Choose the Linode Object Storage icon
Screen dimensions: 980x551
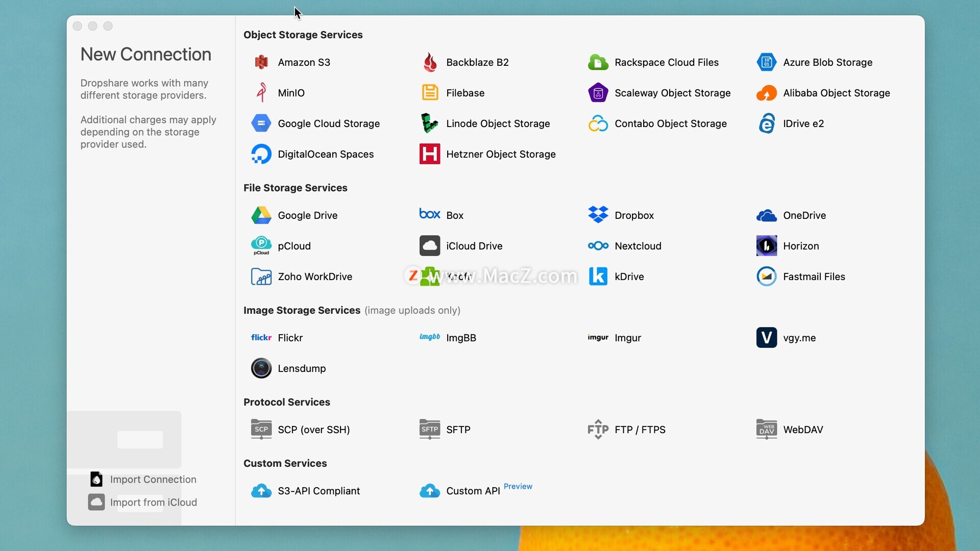[x=430, y=123]
